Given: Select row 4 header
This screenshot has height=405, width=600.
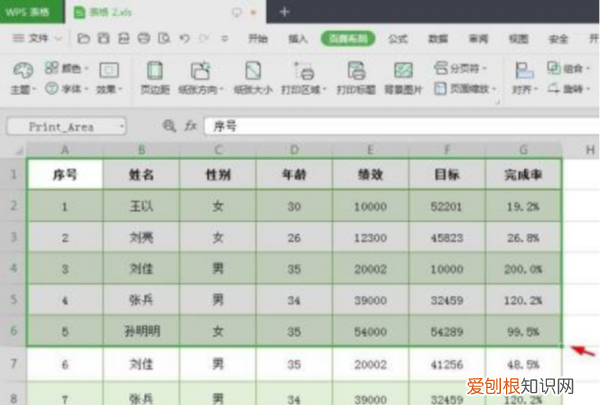Looking at the screenshot, I should 13,268.
